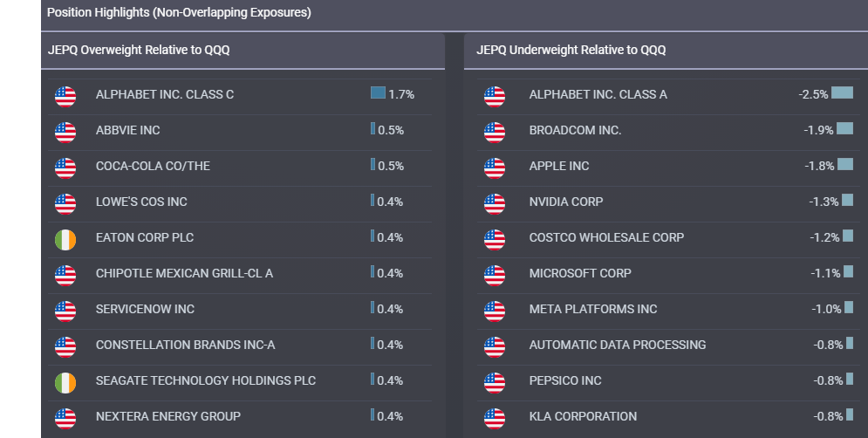Viewport: 868px width, 438px height.
Task: Click the -1.0% value for Meta Platforms
Action: pyautogui.click(x=826, y=309)
